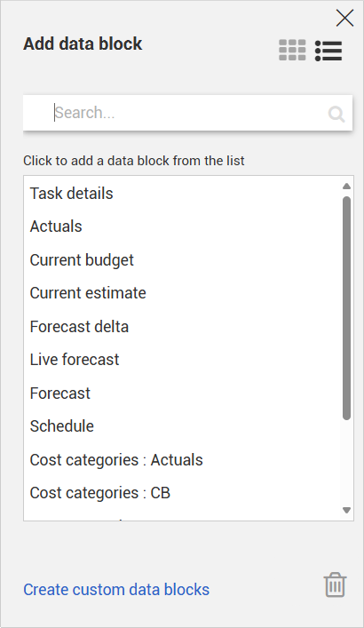Open Create custom data blocks link

116,590
